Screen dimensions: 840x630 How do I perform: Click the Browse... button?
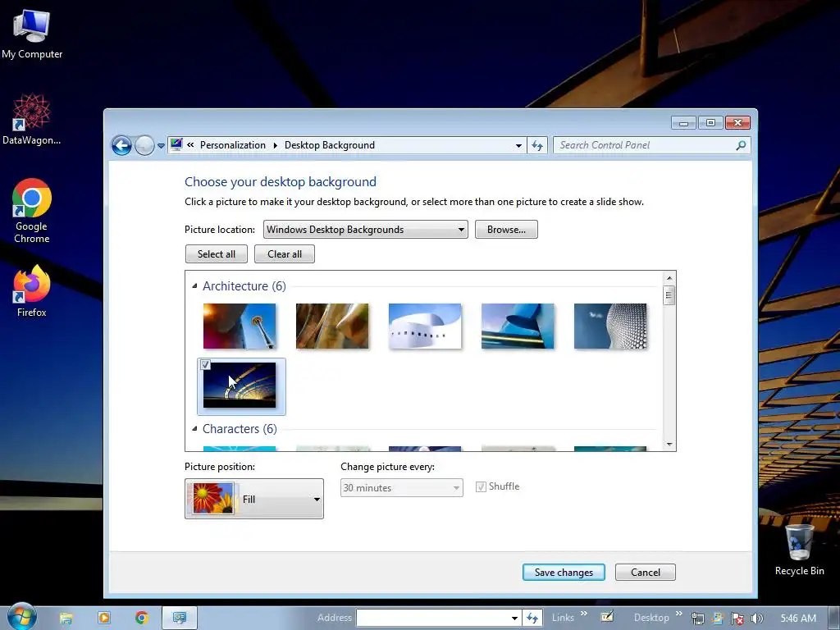[506, 230]
